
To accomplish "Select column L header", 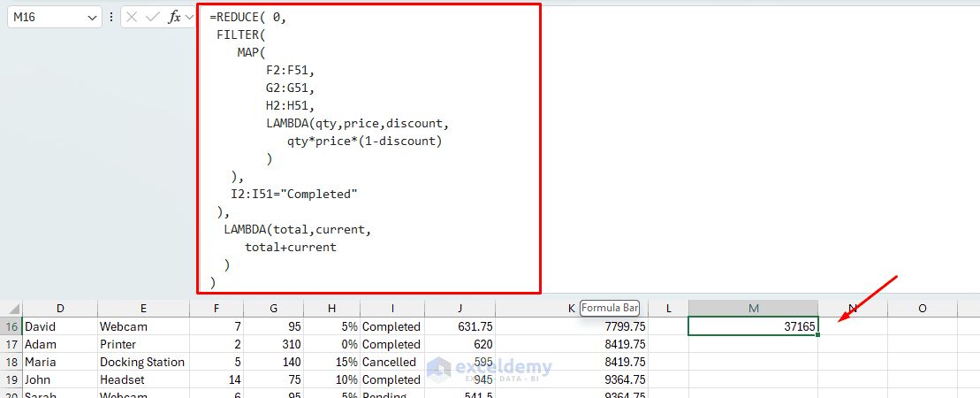I will pyautogui.click(x=669, y=308).
